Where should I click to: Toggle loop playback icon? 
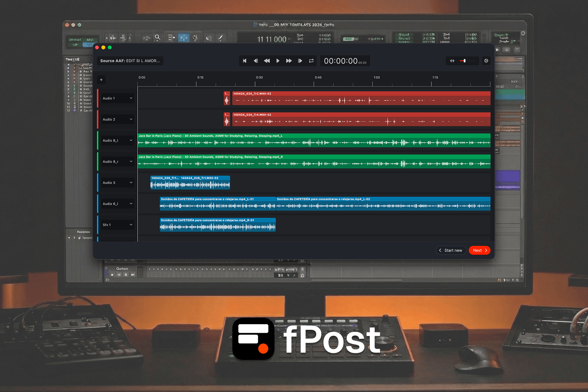click(x=311, y=61)
